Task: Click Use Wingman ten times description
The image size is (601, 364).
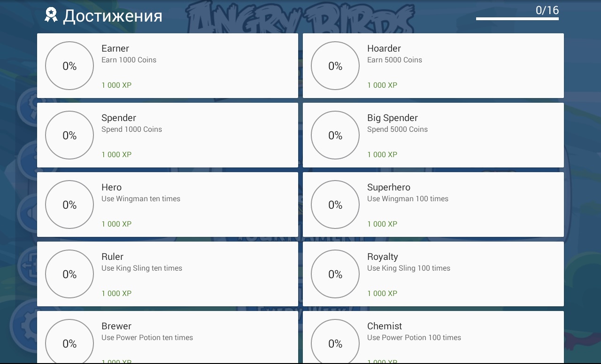Action: [x=141, y=199]
